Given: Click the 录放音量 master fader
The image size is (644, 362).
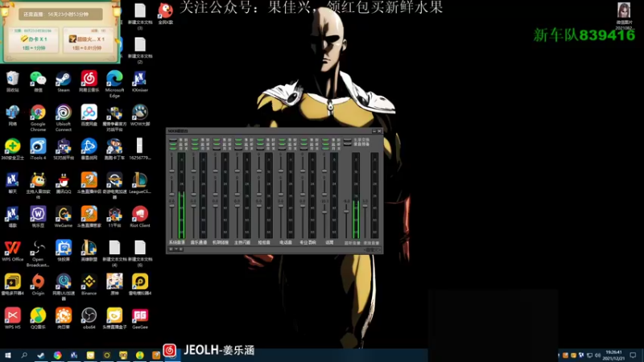Looking at the screenshot, I should coord(365,206).
